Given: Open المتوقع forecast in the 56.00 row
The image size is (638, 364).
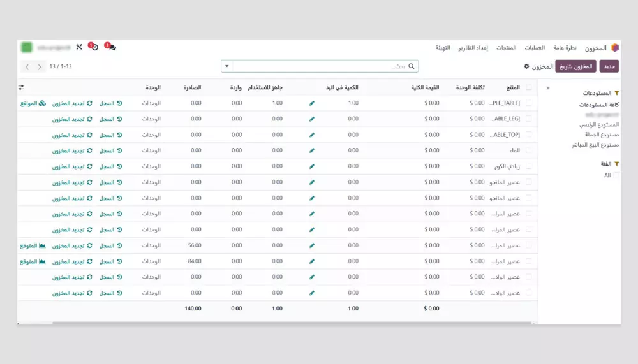Looking at the screenshot, I should pyautogui.click(x=33, y=245).
